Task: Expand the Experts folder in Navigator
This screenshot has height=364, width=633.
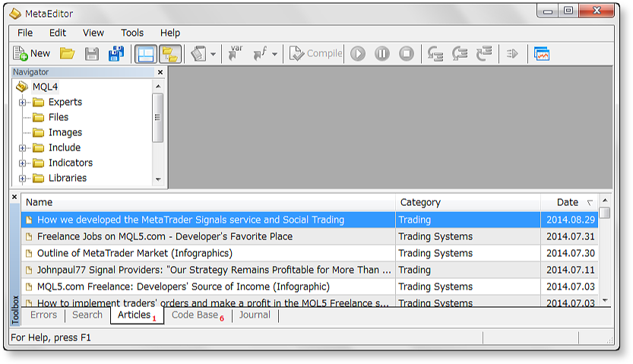Action: 22,103
